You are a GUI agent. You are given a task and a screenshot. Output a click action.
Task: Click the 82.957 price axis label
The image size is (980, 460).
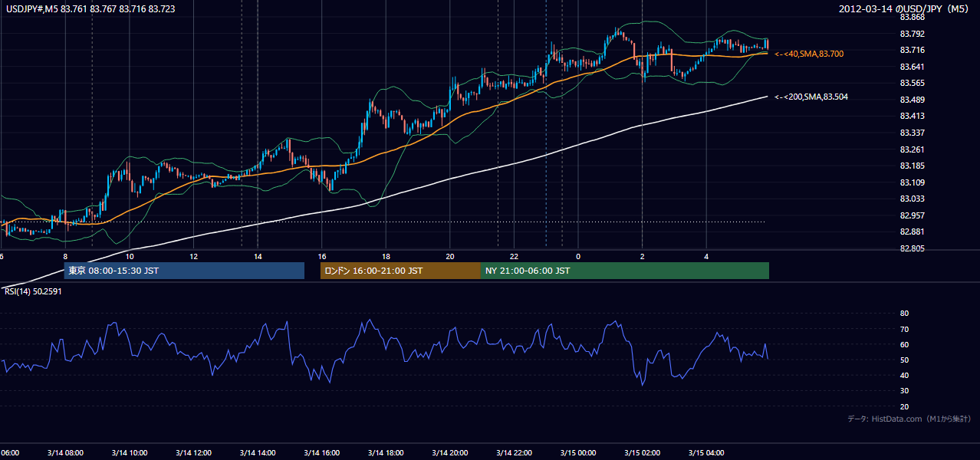[912, 215]
